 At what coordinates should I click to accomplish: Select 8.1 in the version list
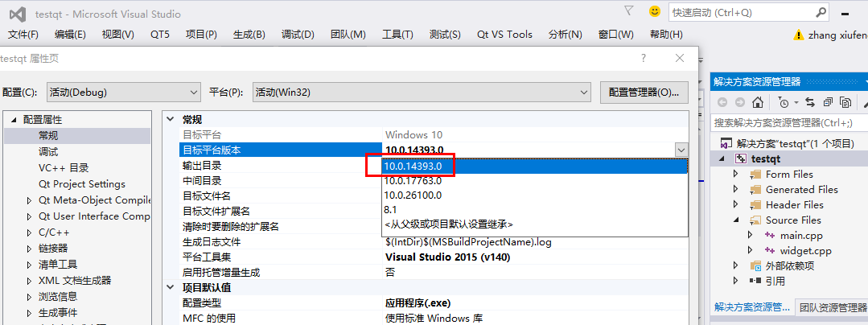click(535, 211)
